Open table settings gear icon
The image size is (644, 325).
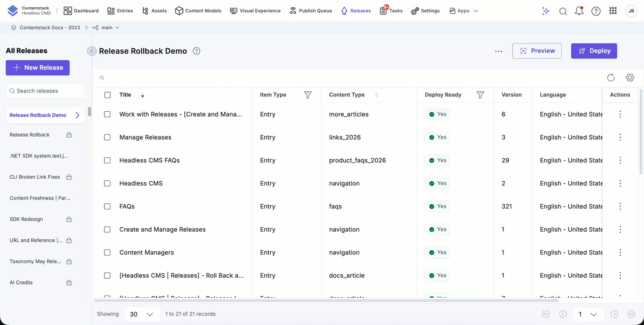(x=630, y=78)
